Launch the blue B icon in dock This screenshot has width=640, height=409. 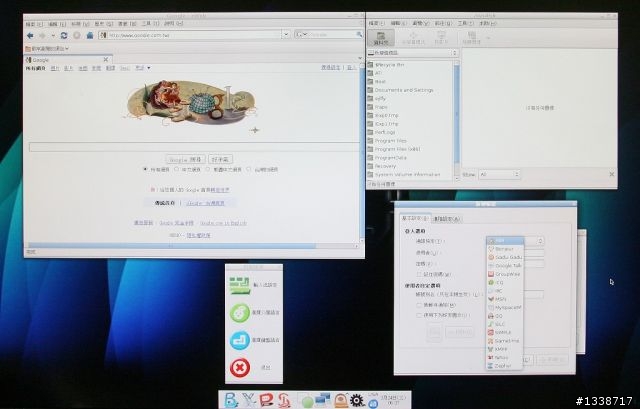230,400
